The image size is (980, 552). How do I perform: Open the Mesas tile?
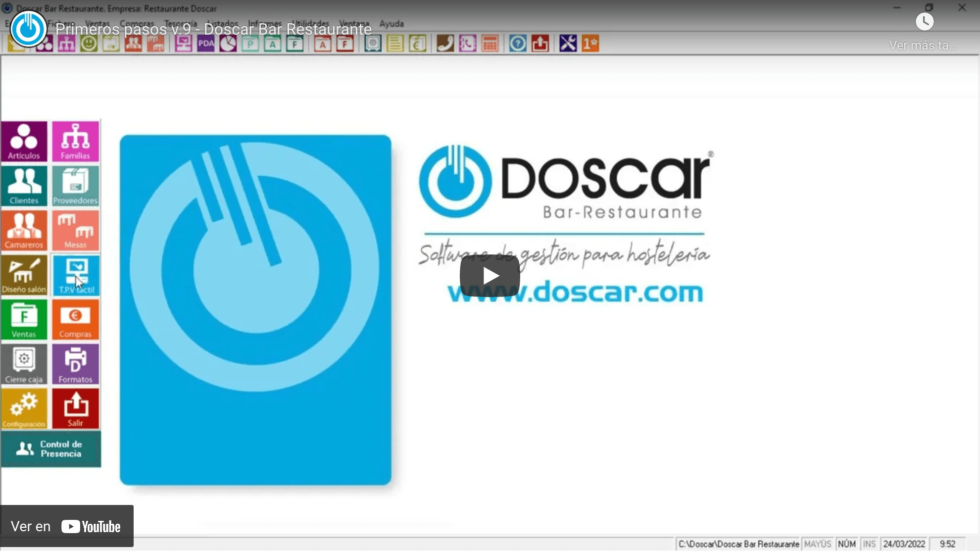click(x=75, y=231)
